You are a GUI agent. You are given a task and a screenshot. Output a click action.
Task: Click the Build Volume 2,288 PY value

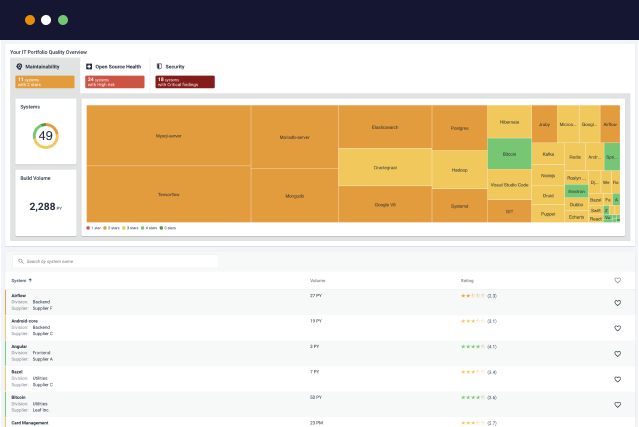click(x=46, y=207)
